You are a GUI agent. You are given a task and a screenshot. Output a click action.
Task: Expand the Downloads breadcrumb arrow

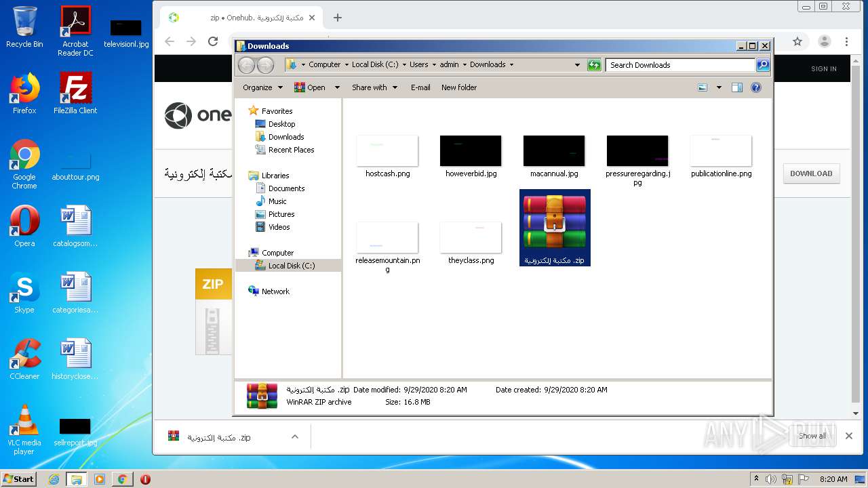click(511, 65)
